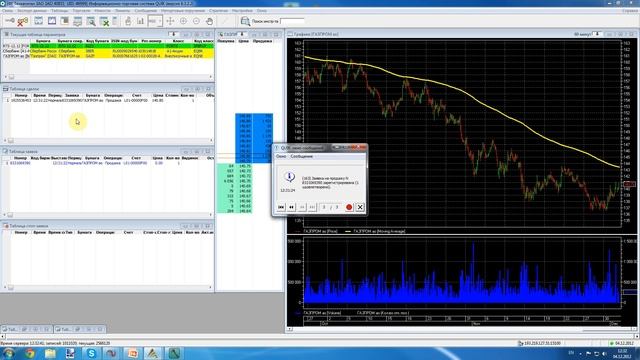The image size is (640, 360).
Task: Click the main workspace horizontal scrollbar
Action: coord(320,337)
